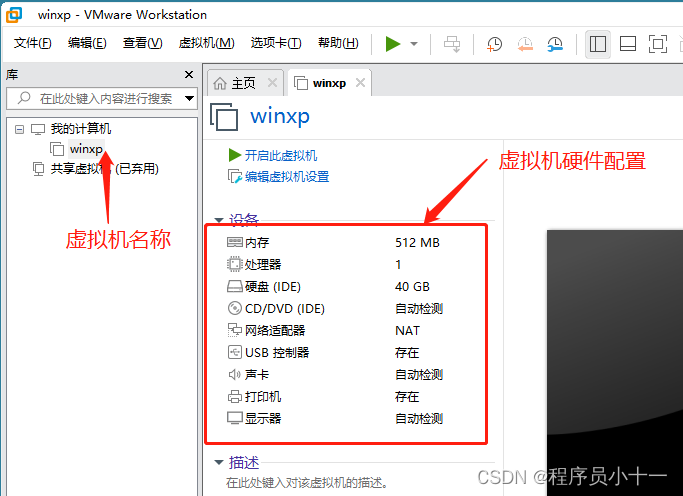Open the Snapshot Manager wrench icon
Screen dimensions: 683x496
555,44
